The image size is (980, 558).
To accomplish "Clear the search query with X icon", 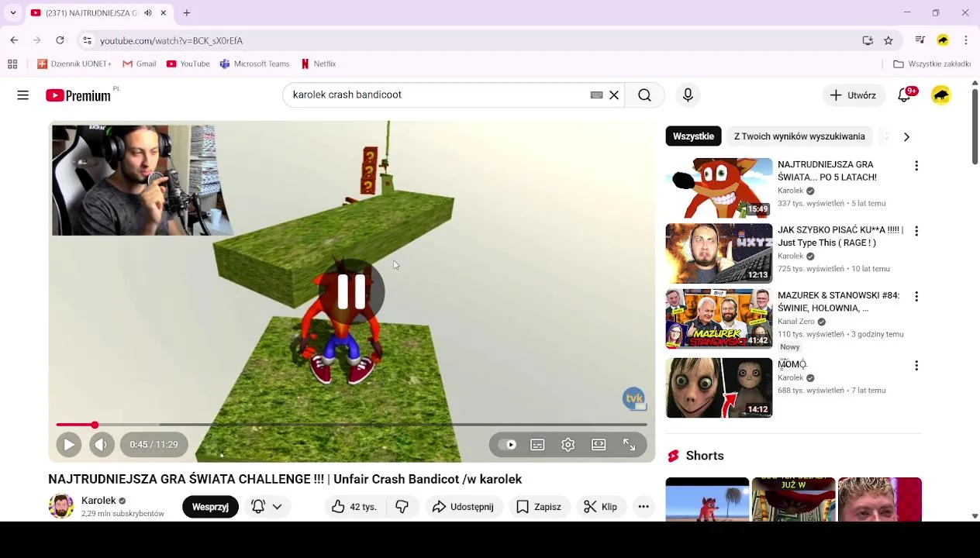I will 614,95.
